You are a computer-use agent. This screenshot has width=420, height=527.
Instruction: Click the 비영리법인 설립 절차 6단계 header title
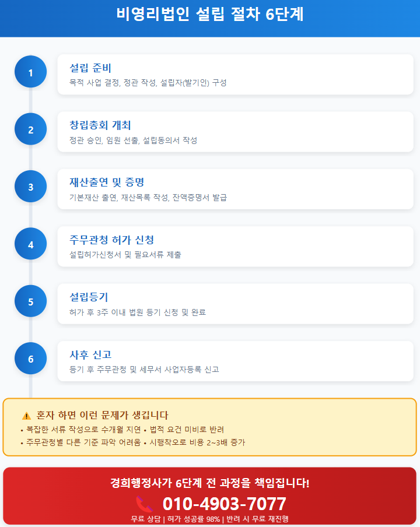(210, 15)
